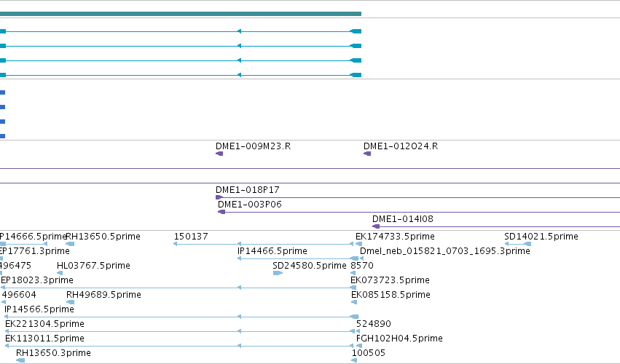Screen dimensions: 620x364
Task: Click the RH49689.5prime EST marker
Action: [x=71, y=302]
